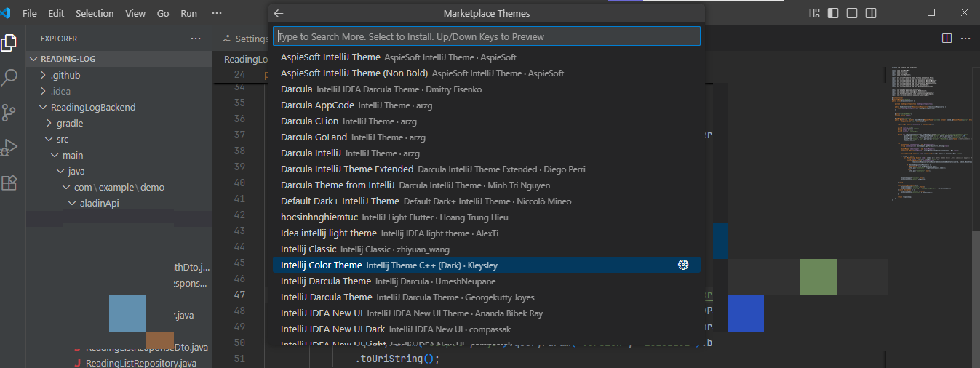Image resolution: width=980 pixels, height=368 pixels.
Task: Toggle Secondary Side Bar layout icon
Action: point(871,13)
